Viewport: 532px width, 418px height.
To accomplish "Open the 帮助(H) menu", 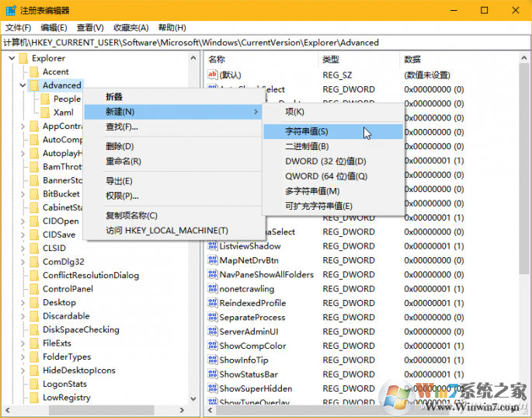I will 172,27.
